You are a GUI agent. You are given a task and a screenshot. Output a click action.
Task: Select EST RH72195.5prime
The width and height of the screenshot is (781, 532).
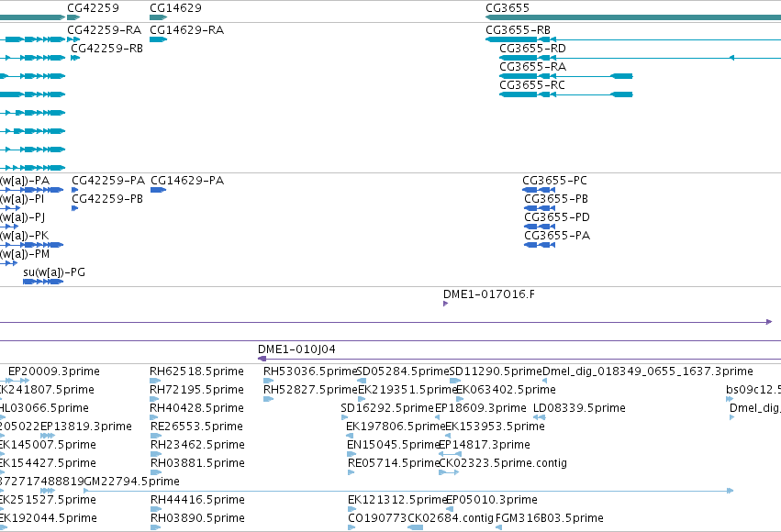click(196, 390)
